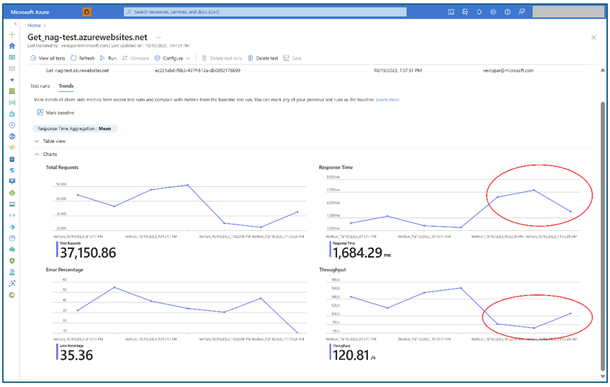Open Dashboard from the sidebar
This screenshot has width=610, height=387.
coord(12,57)
